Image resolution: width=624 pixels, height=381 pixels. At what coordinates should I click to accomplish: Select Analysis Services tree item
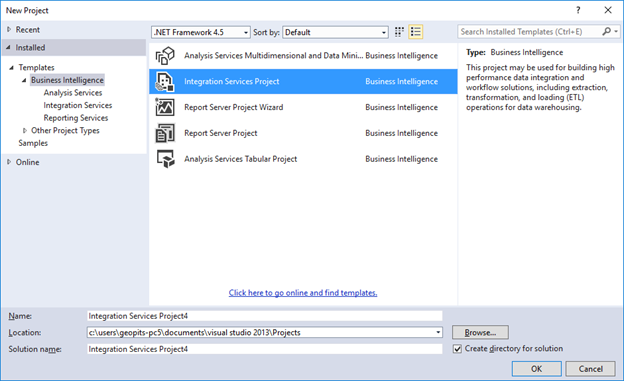click(73, 93)
